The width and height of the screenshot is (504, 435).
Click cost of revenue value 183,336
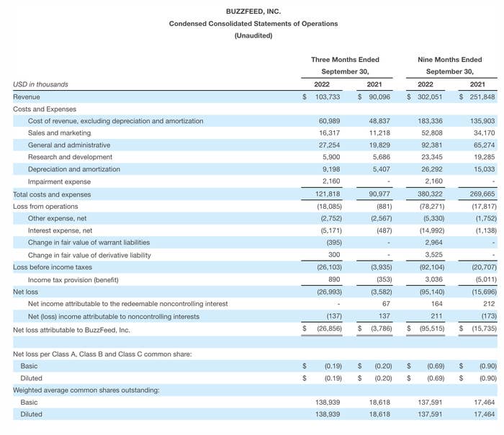click(430, 121)
